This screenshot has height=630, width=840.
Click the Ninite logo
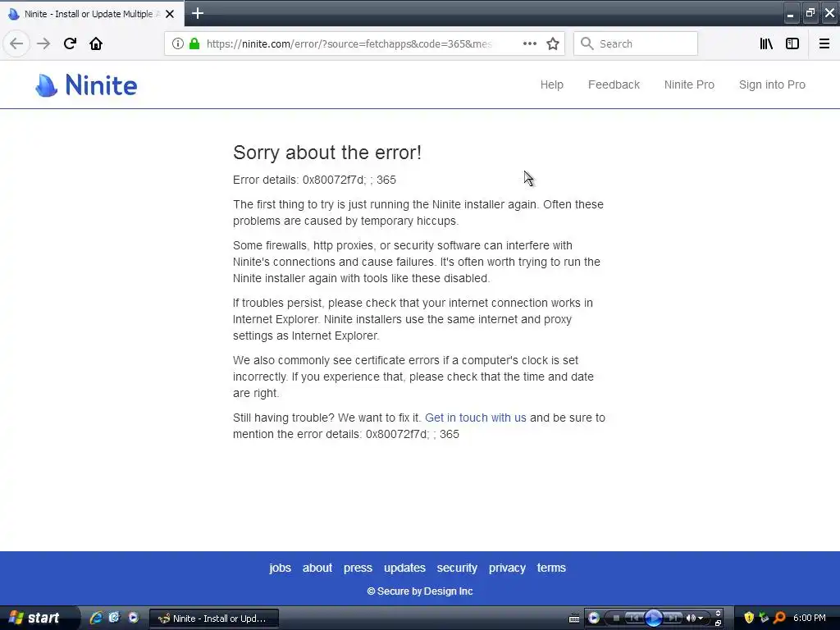(x=86, y=85)
